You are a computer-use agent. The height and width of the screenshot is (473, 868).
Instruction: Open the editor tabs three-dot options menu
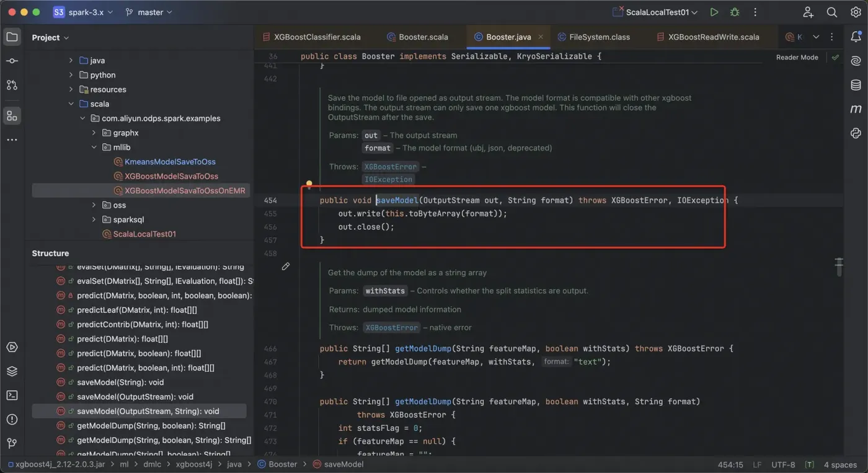tap(832, 37)
